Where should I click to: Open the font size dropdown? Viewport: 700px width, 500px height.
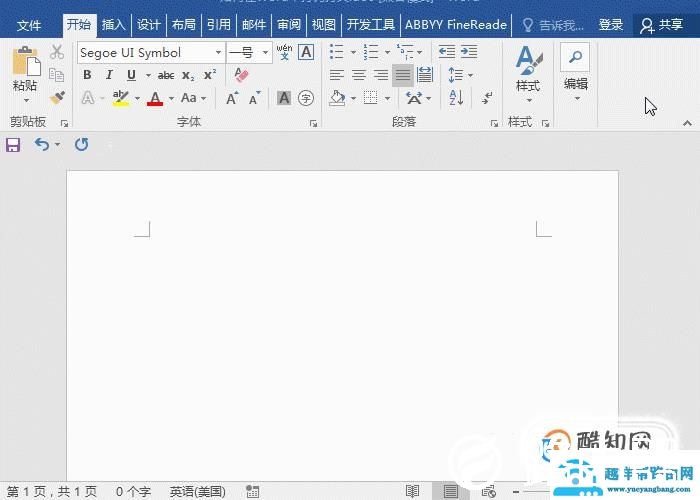click(266, 53)
